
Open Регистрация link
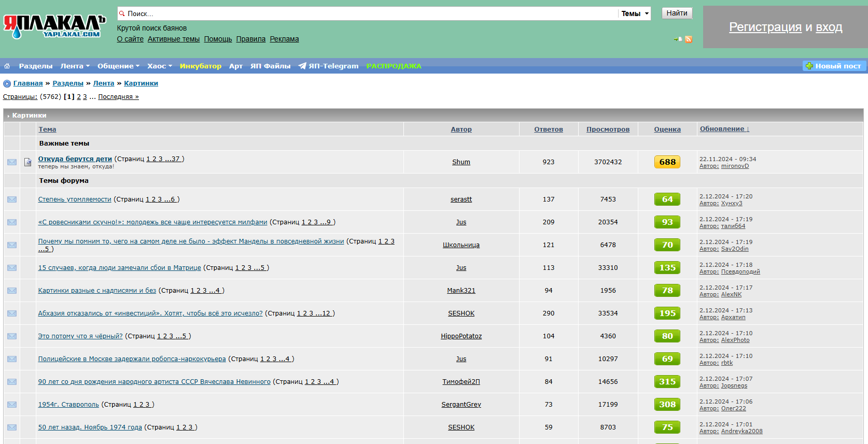(x=765, y=27)
